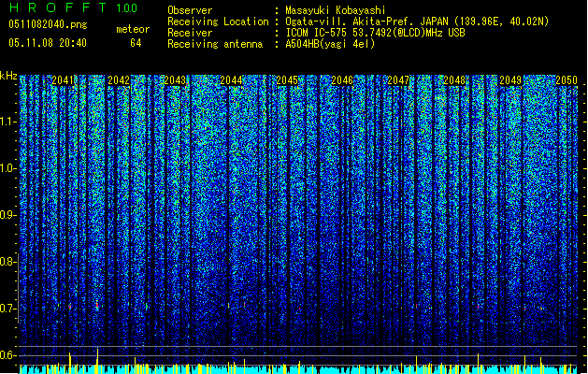Select the meteor count value 64

click(x=136, y=43)
